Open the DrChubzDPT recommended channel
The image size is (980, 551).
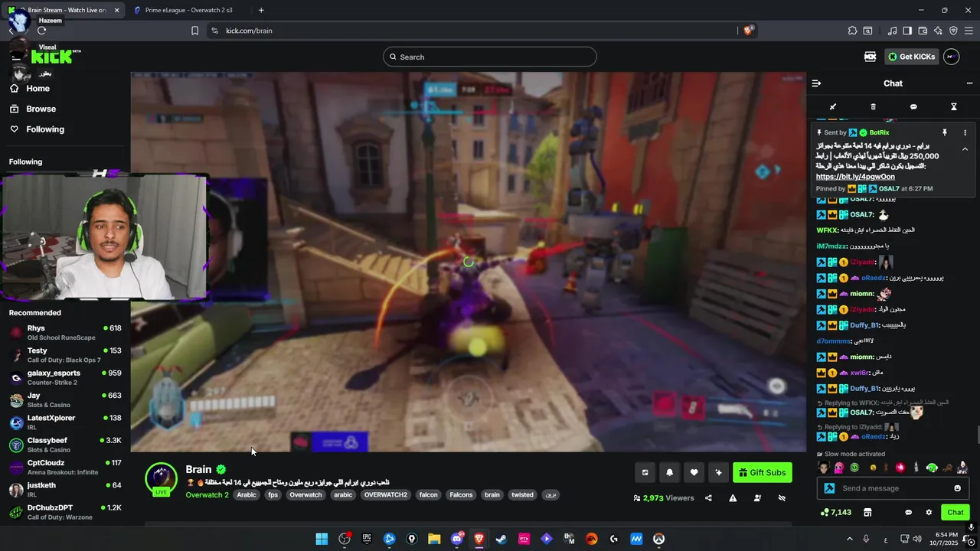(x=65, y=512)
